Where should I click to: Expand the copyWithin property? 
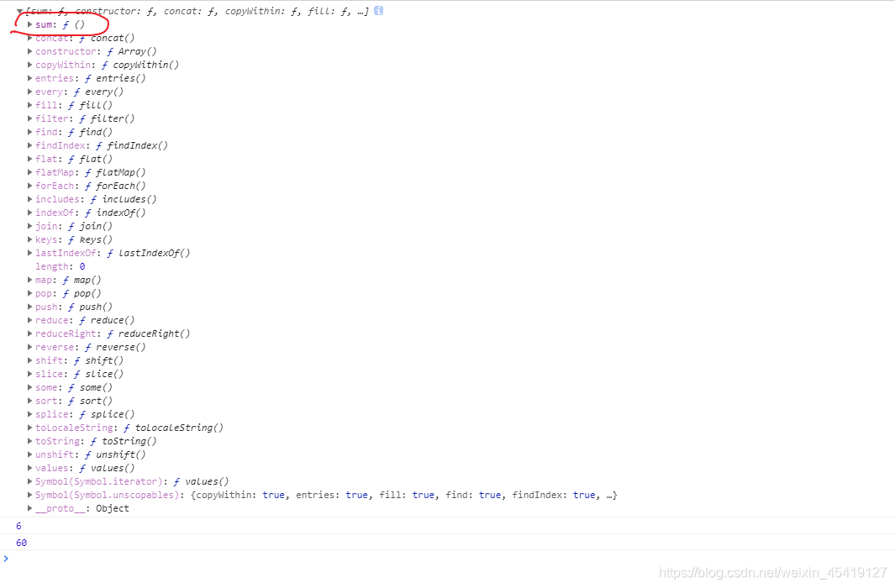click(29, 65)
